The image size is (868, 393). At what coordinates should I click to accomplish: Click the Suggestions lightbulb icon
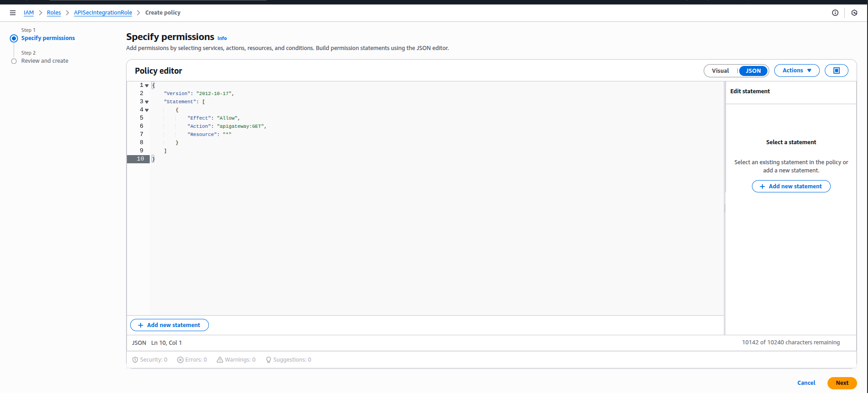pos(269,360)
